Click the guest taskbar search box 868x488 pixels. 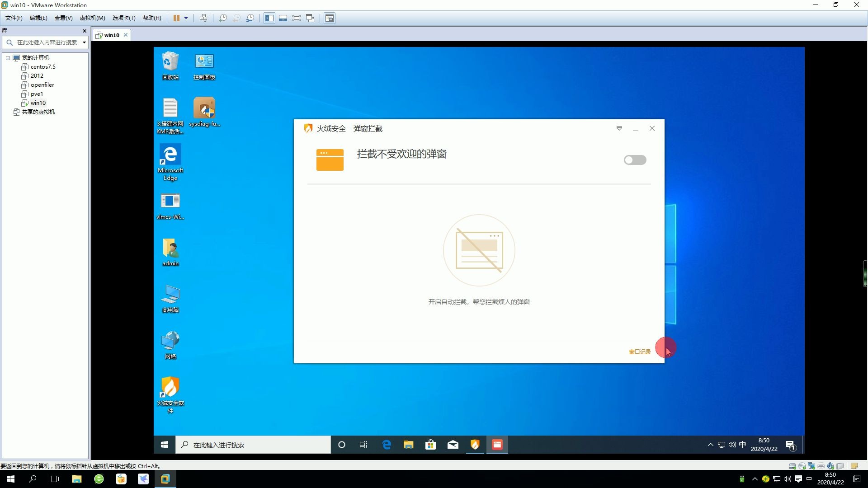(x=253, y=445)
